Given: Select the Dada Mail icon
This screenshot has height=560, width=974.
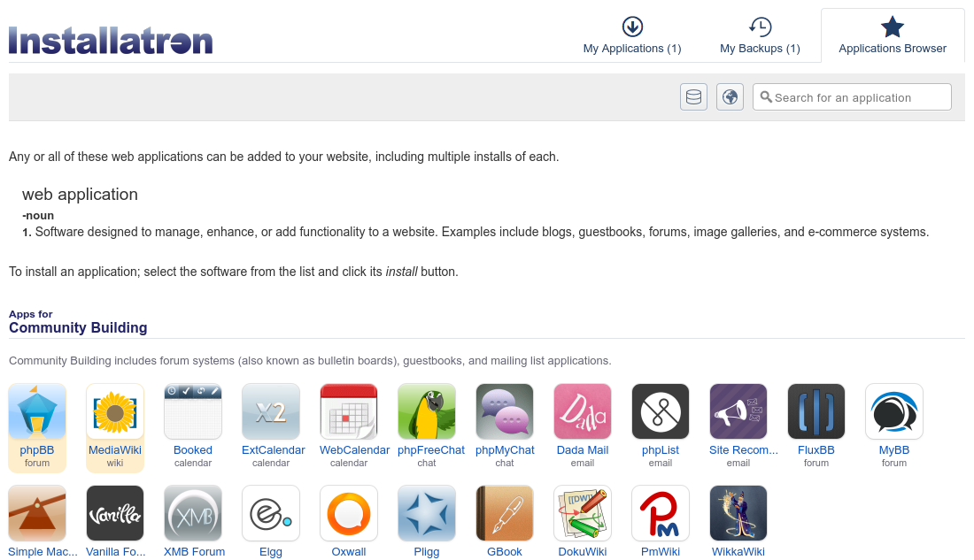Looking at the screenshot, I should (583, 411).
